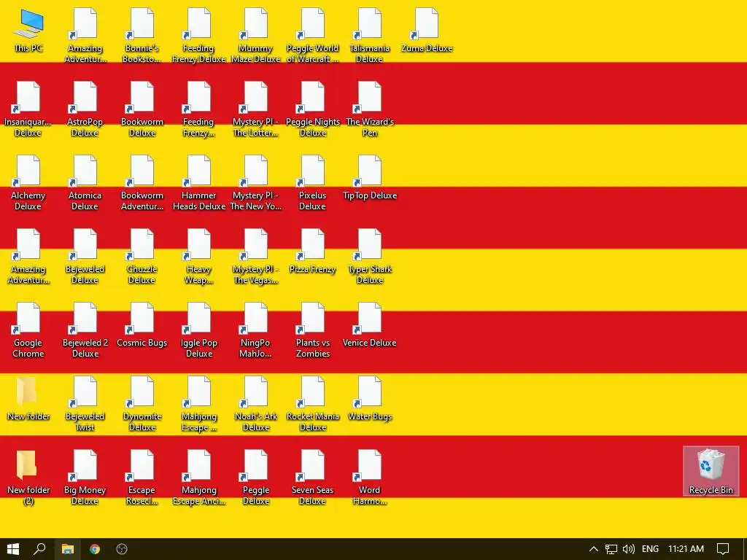Select The Wizard's Pen shortcut

pyautogui.click(x=369, y=109)
